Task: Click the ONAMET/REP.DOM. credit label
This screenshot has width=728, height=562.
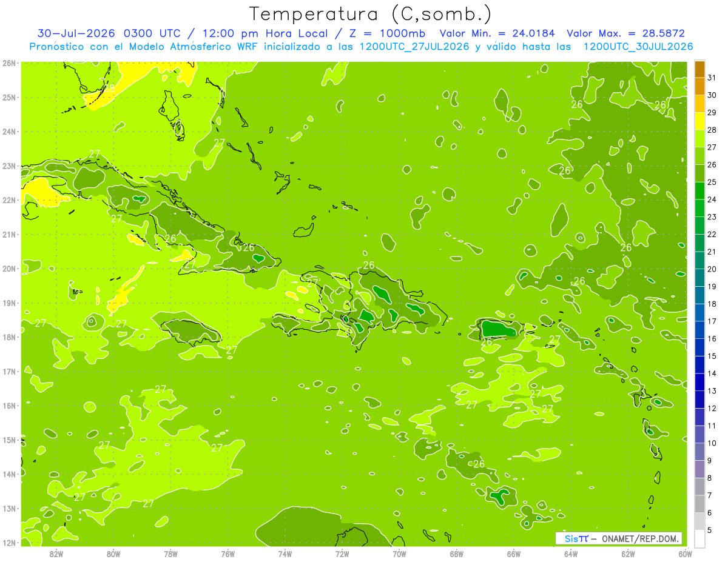Action: point(639,538)
